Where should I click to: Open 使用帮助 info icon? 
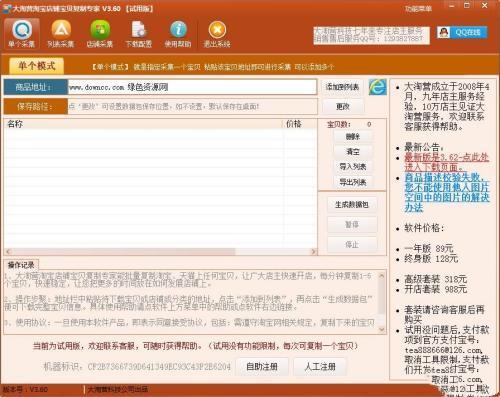click(178, 34)
